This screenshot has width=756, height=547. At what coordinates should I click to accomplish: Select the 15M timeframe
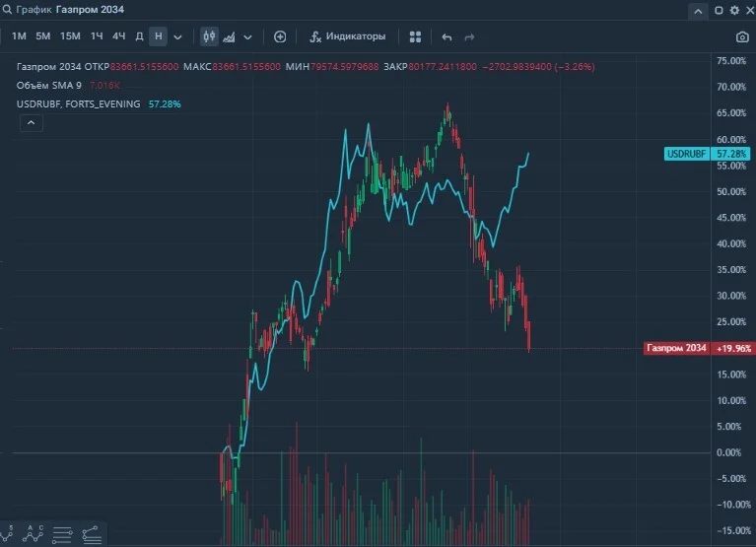click(70, 36)
